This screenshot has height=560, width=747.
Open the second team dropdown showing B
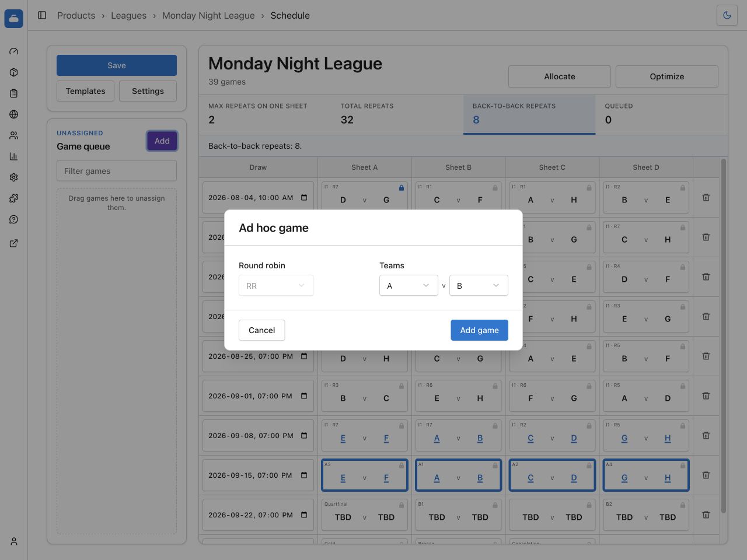(479, 285)
